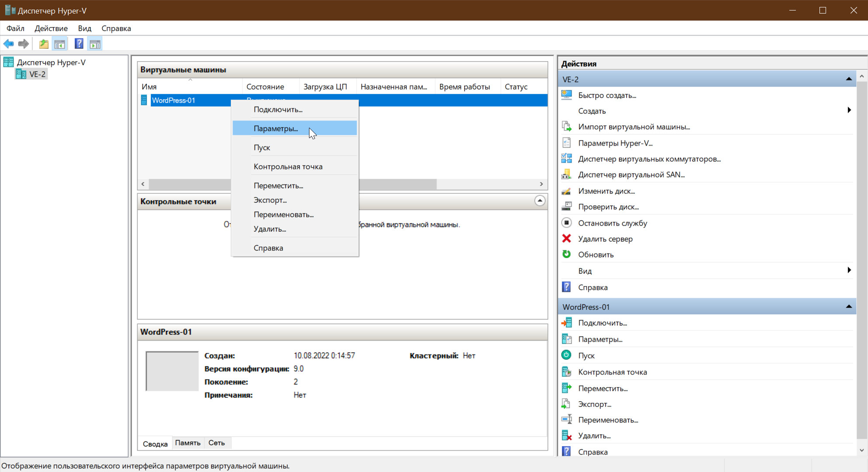Image resolution: width=868 pixels, height=472 pixels.
Task: Toggle the console tree pane toolbar icon
Action: click(x=59, y=44)
